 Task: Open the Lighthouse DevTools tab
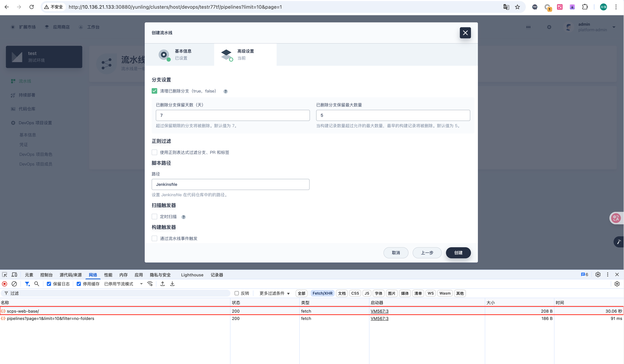pyautogui.click(x=192, y=275)
